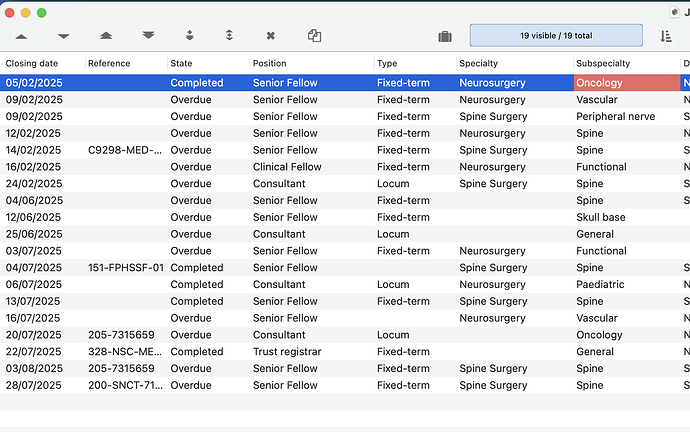This screenshot has height=432, width=690.
Task: Click the '19 visible / 19 total' button
Action: point(556,36)
